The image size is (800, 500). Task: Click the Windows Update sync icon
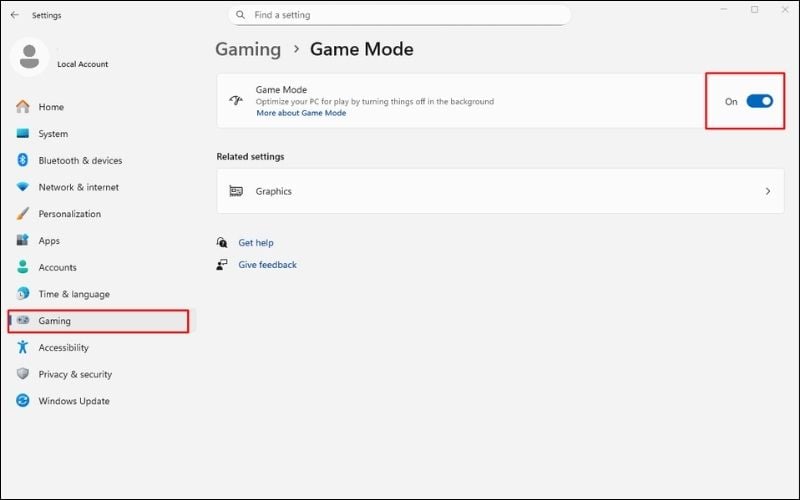22,401
